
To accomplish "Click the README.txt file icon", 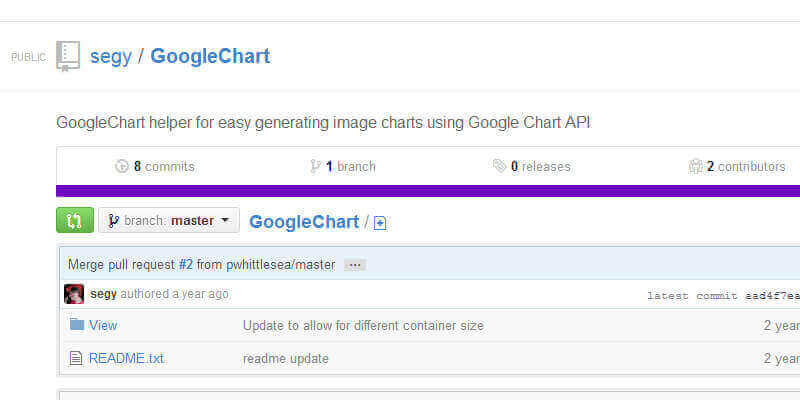I will point(76,358).
